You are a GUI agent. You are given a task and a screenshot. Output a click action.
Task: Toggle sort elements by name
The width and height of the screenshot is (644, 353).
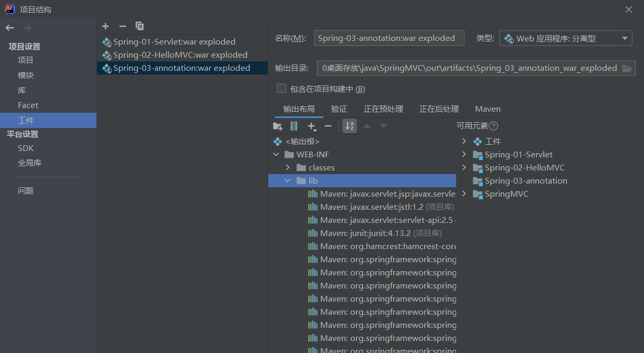[350, 126]
